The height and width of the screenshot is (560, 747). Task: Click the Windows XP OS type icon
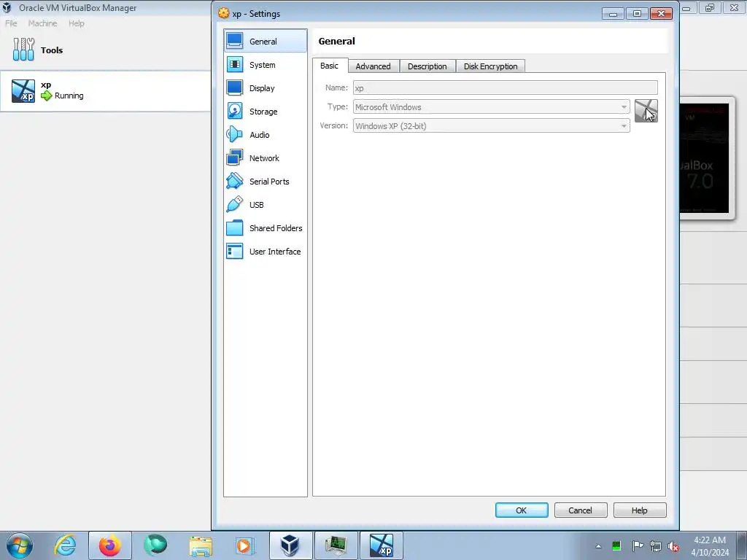tap(646, 111)
